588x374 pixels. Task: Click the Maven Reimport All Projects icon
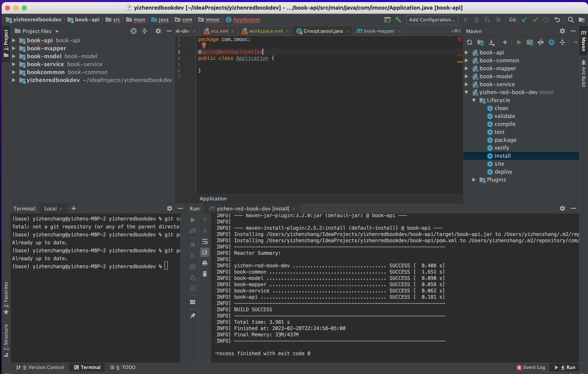click(x=469, y=42)
